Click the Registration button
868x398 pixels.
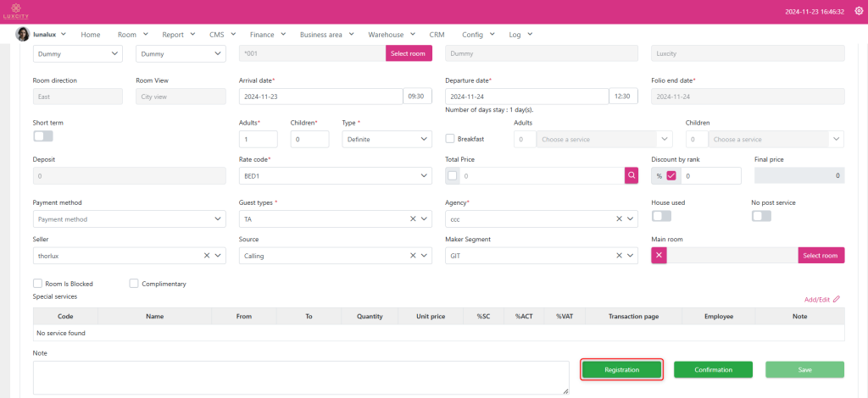[x=621, y=370]
